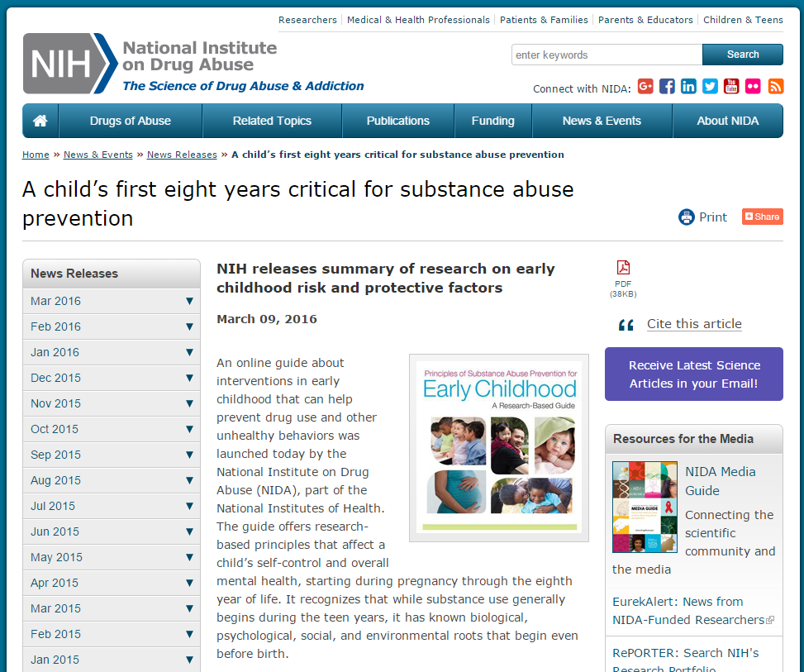Go to Children & Teens link
Screen dimensions: 804x672
743,20
